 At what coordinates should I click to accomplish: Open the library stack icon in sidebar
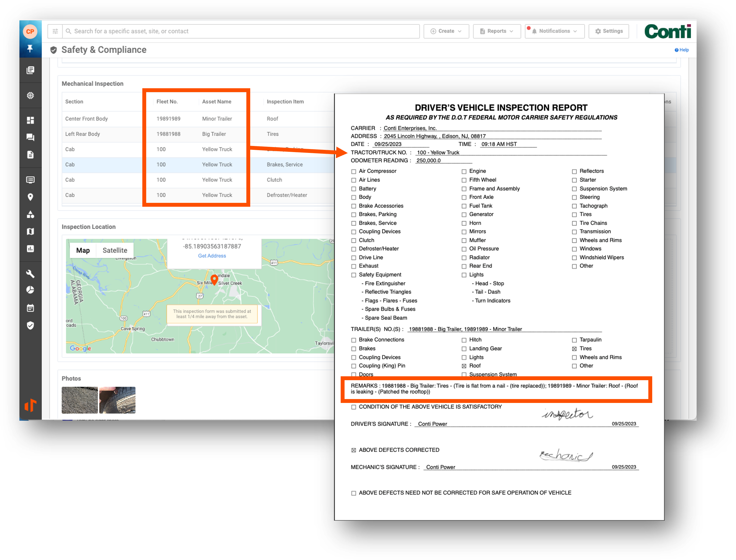tap(30, 70)
